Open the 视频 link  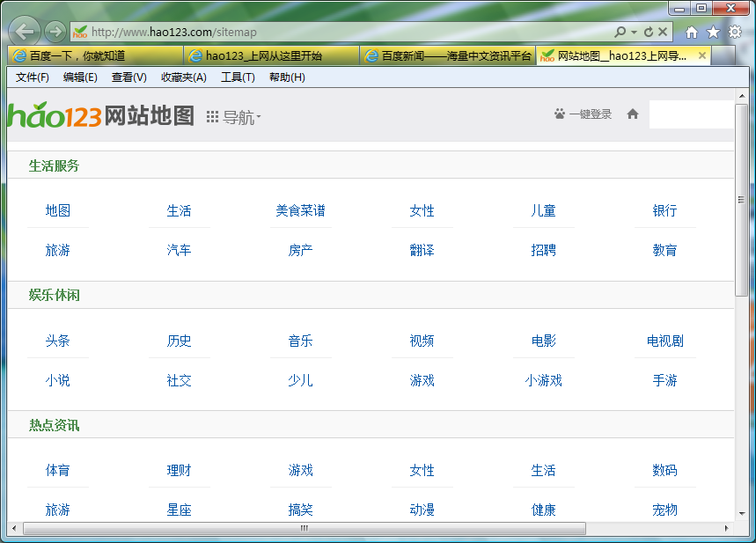pyautogui.click(x=422, y=341)
